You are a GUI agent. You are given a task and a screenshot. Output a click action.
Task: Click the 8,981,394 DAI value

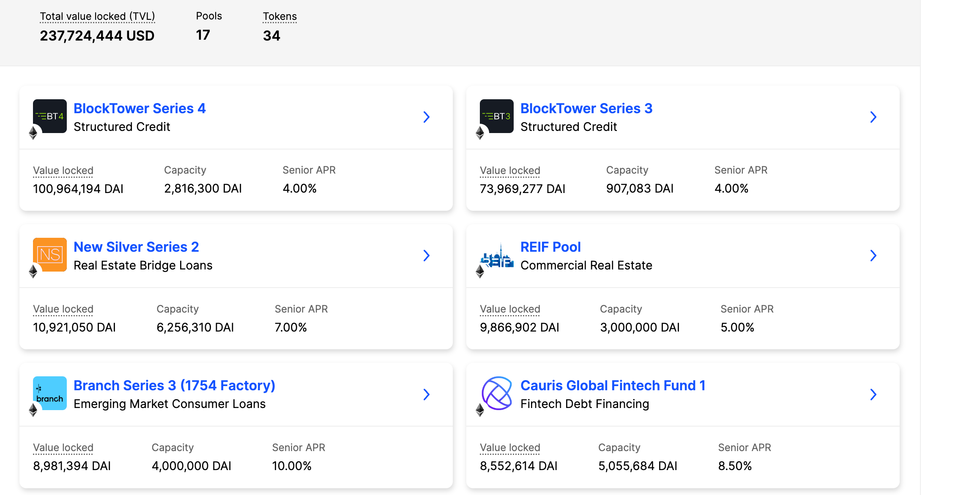pos(72,466)
